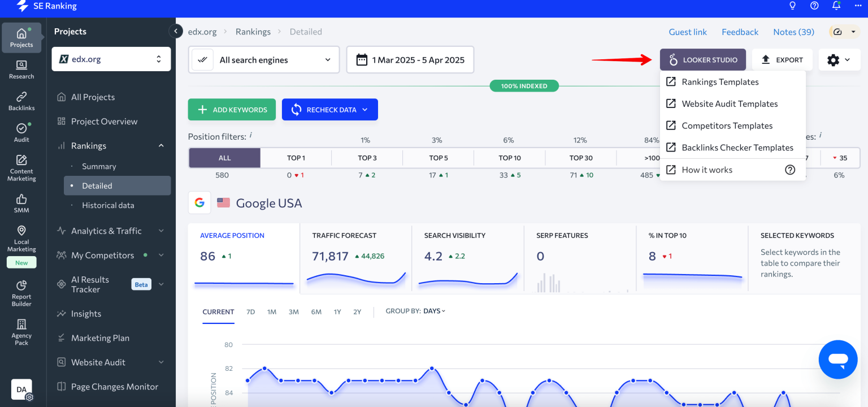Open the Research section in sidebar
Viewport: 868px width, 407px height.
pyautogui.click(x=21, y=69)
